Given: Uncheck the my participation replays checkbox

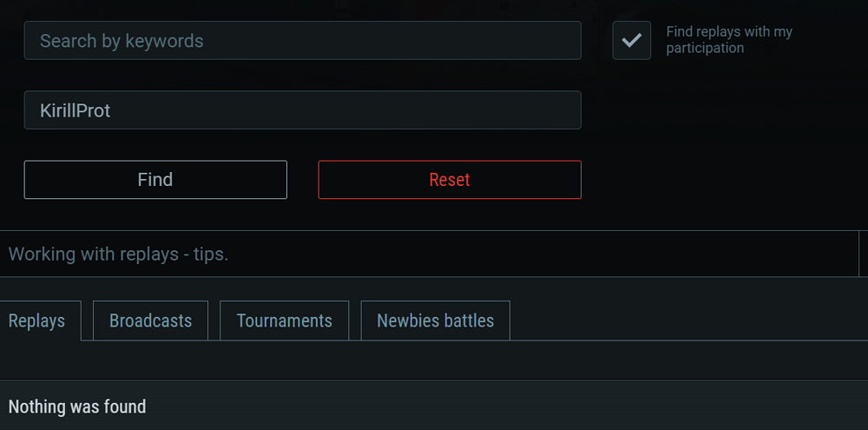Looking at the screenshot, I should (631, 41).
